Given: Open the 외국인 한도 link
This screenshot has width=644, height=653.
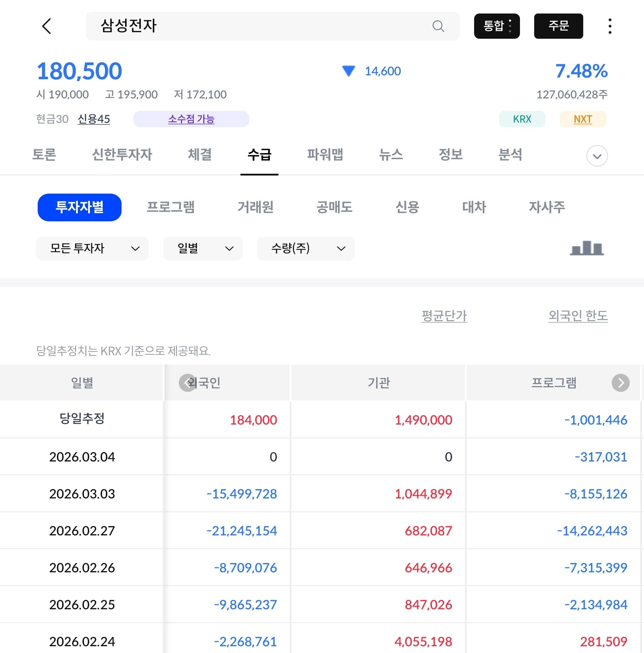Looking at the screenshot, I should [x=578, y=315].
